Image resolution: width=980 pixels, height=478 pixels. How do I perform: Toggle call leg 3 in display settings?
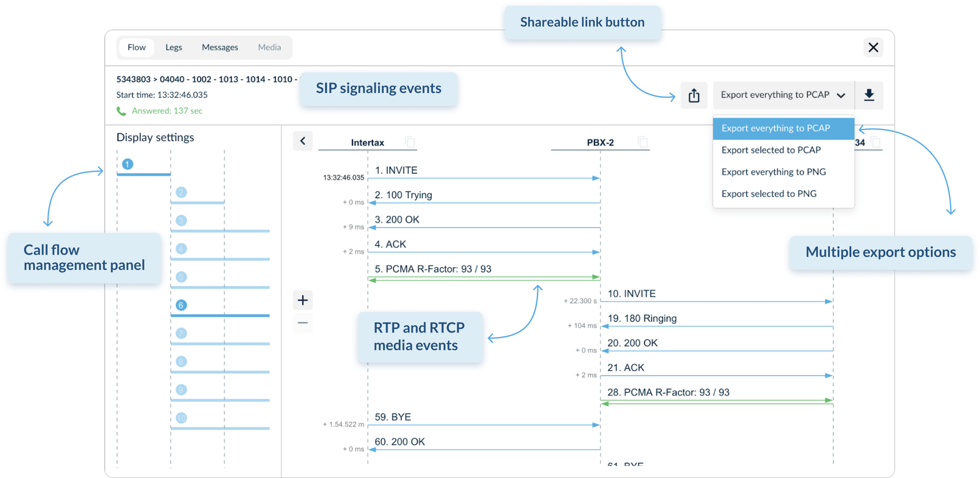pos(181,220)
